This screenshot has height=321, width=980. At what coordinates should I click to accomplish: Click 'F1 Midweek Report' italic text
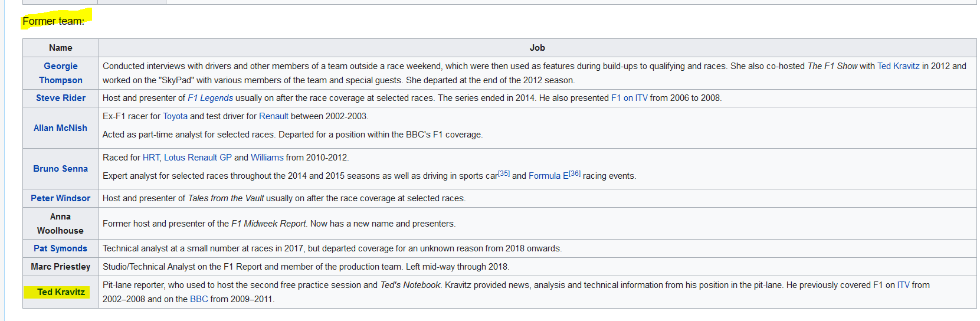(x=268, y=224)
